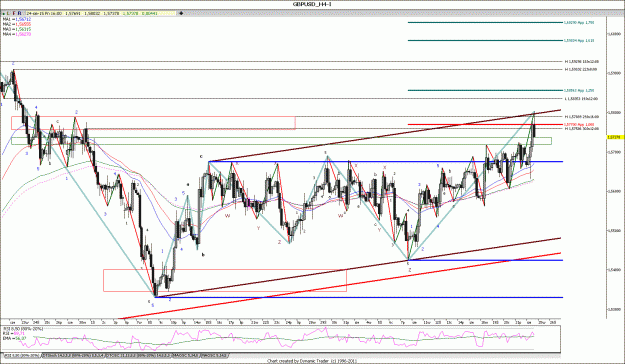Select the RSI first indicator tab
Viewport: 625px width, 364px height.
tap(22, 356)
